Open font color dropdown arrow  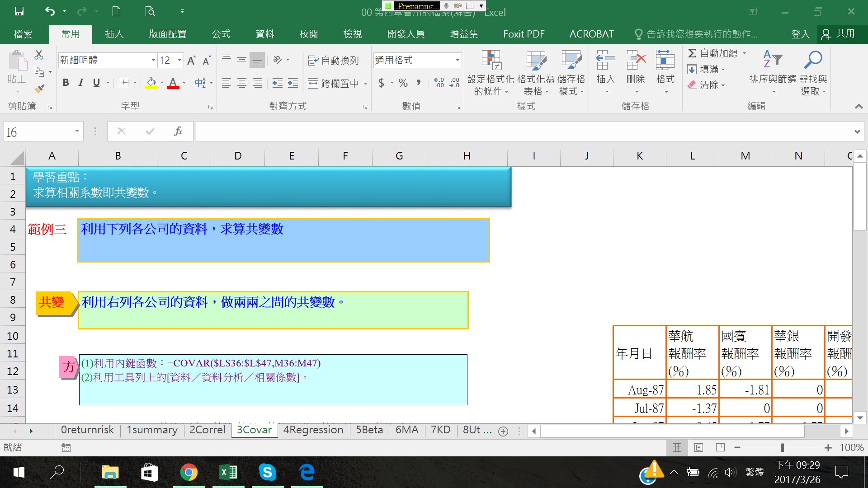184,83
